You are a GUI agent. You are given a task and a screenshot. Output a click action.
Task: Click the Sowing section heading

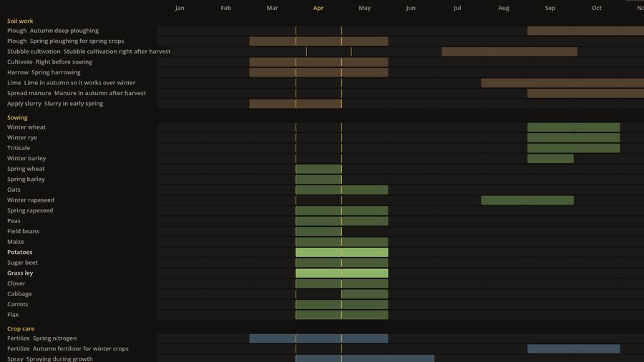point(17,117)
